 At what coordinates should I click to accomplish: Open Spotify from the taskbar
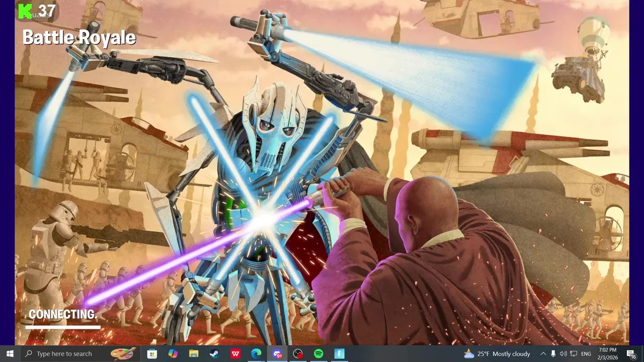(x=318, y=354)
